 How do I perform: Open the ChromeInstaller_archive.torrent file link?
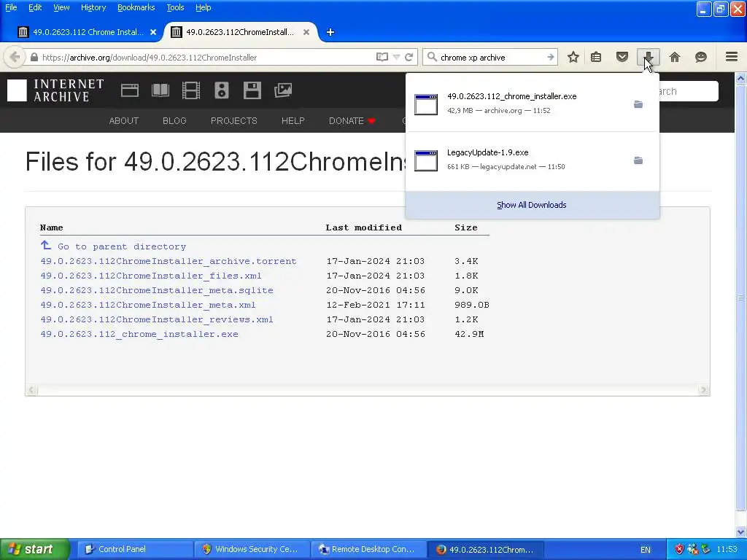(169, 262)
